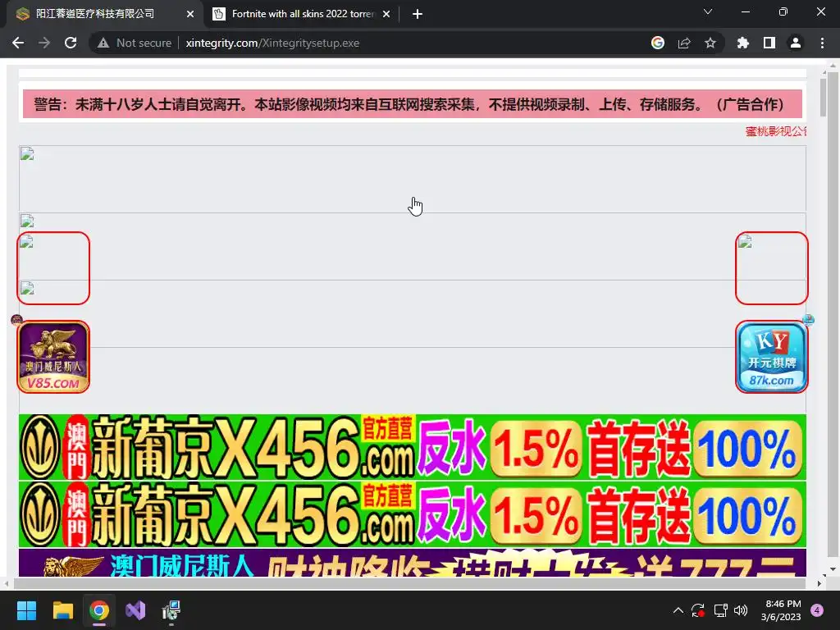This screenshot has width=840, height=630.
Task: Click the red 蜜桃影视公告 text
Action: (x=776, y=131)
